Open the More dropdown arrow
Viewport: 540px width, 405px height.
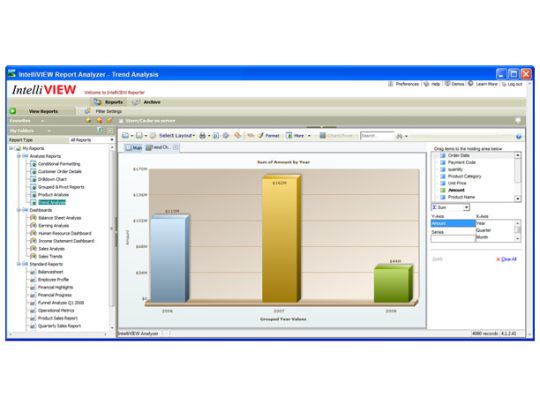(309, 136)
